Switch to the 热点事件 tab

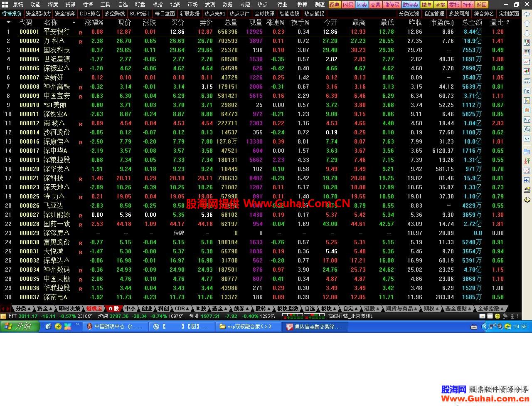tap(240, 14)
